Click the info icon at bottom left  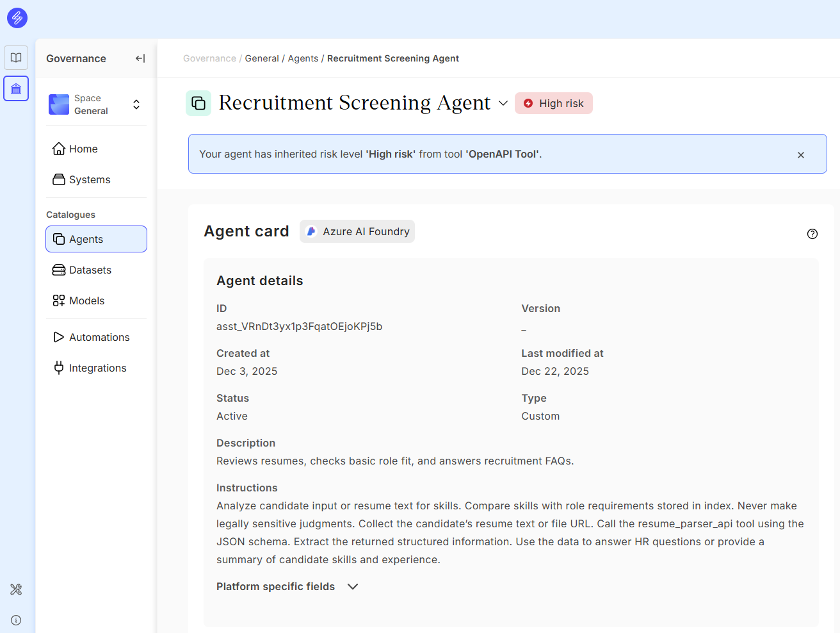coord(16,620)
